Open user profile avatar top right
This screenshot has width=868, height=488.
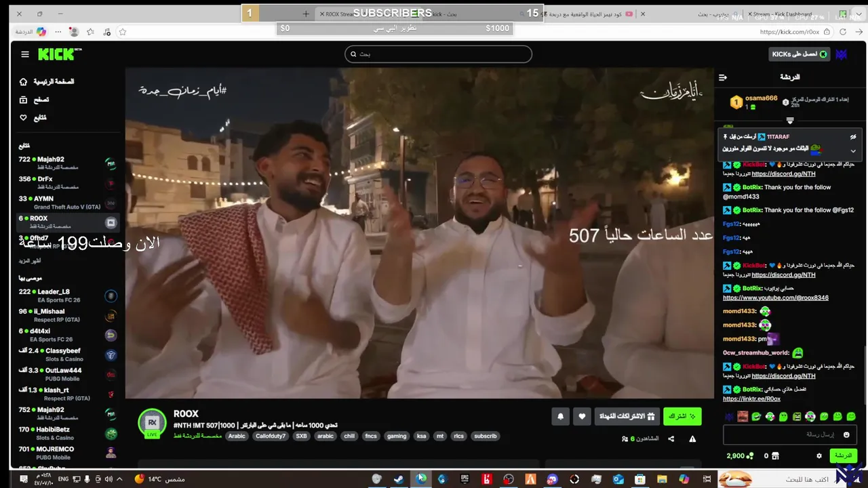pyautogui.click(x=842, y=54)
